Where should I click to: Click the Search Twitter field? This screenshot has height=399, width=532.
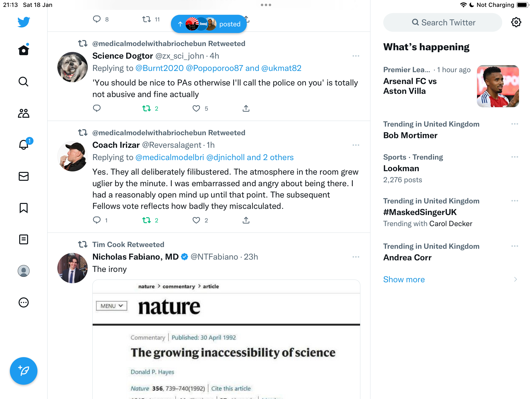pos(443,22)
